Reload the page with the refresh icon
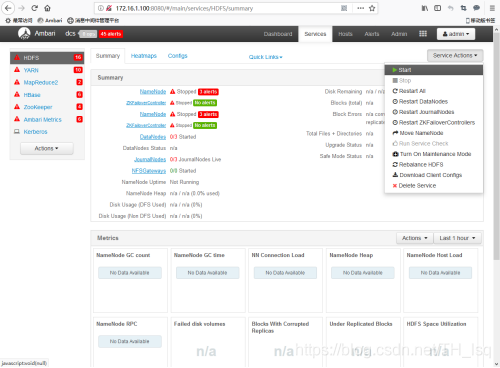Viewport: 500px width, 368px height. click(x=34, y=8)
